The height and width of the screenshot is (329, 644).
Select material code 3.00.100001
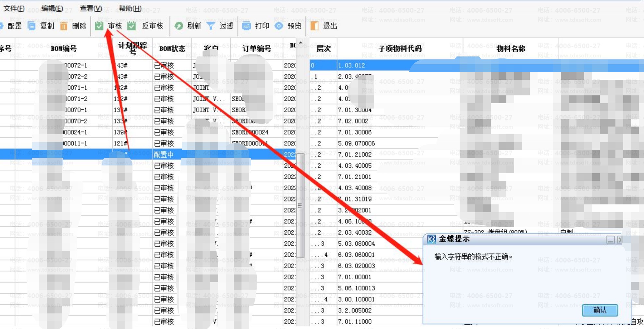click(356, 299)
